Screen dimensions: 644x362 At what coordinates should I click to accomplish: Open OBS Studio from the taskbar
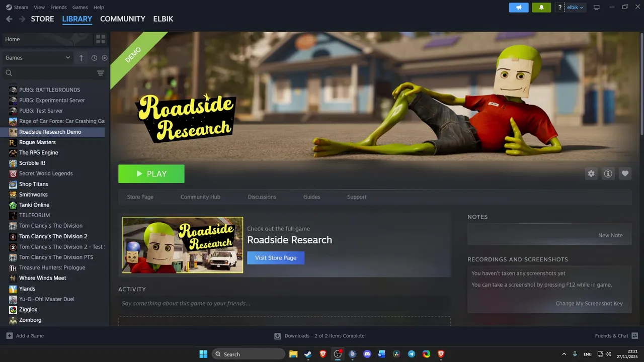click(338, 354)
